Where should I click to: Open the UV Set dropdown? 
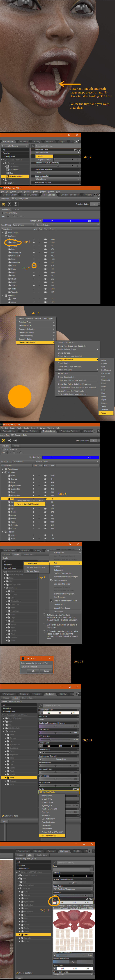coord(59,792)
